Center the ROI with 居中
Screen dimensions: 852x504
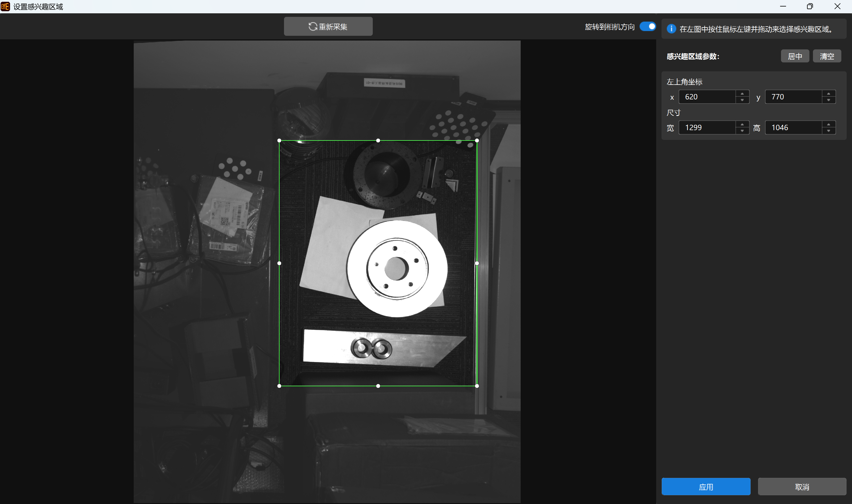(795, 56)
